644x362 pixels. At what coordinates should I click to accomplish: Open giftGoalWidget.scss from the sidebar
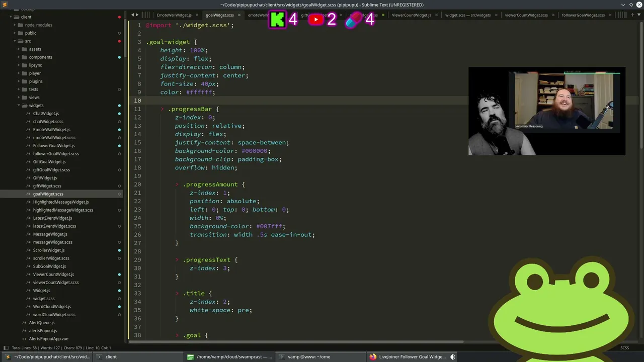(51, 170)
